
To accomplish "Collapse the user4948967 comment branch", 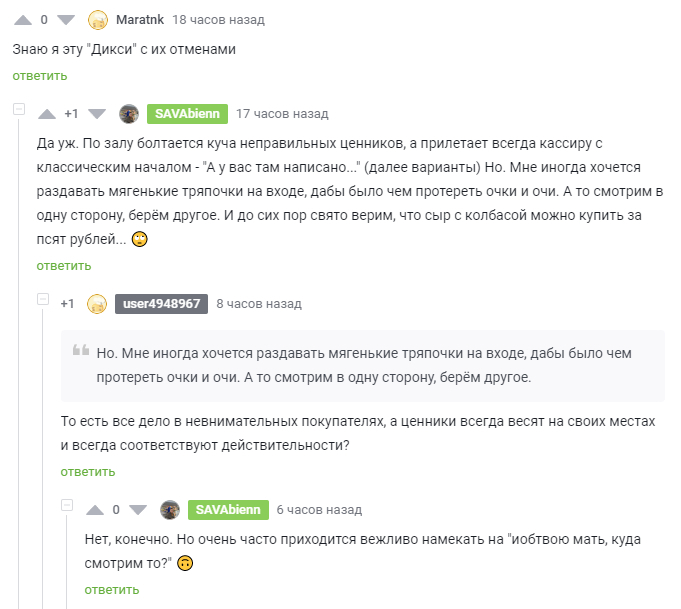I will (42, 298).
